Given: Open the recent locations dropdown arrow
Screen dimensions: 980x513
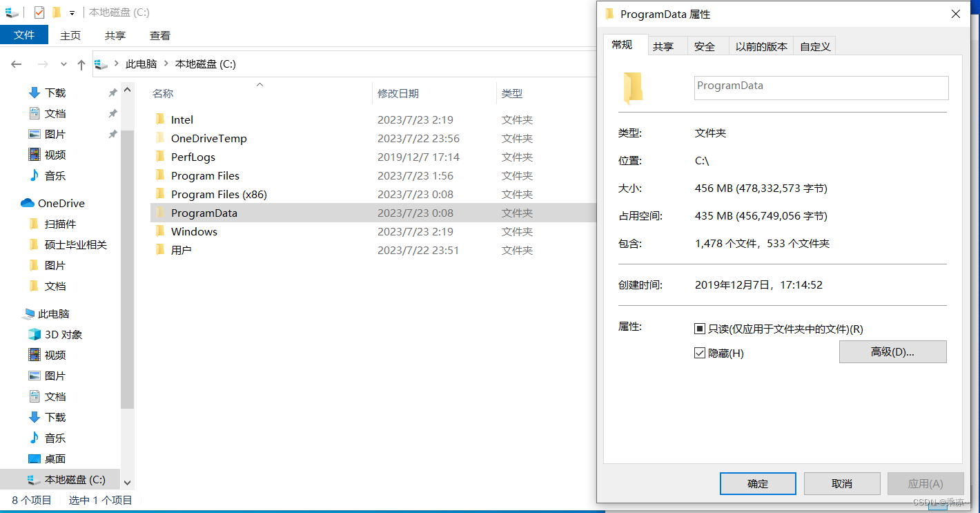Looking at the screenshot, I should coord(63,64).
